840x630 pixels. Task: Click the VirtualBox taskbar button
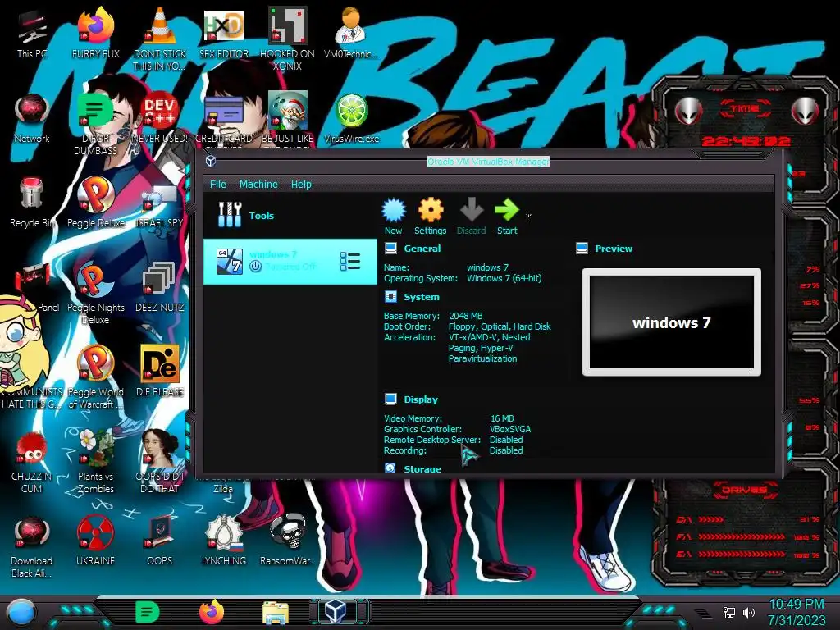[x=339, y=612]
